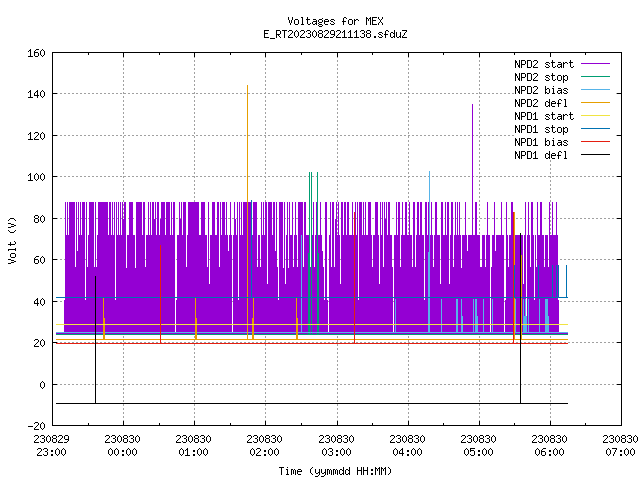Screen dimensions: 640x480
Task: Click the chart title 'Voltages for MEX'
Action: (335, 21)
